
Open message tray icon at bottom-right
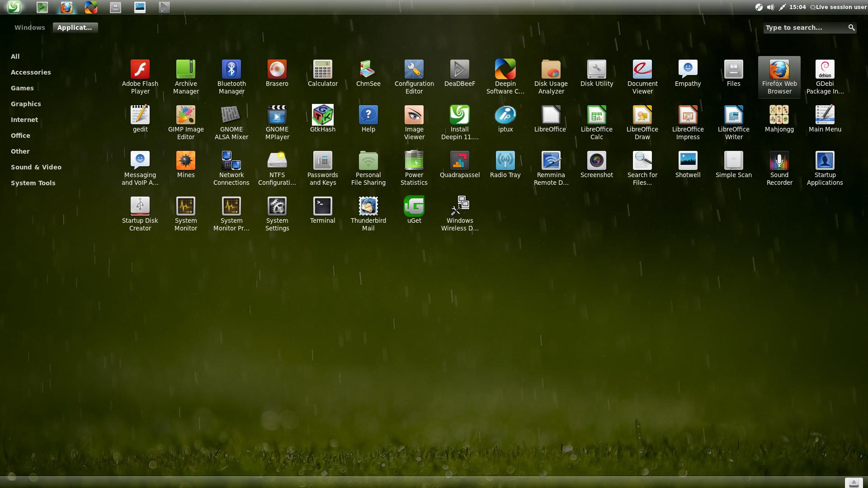click(x=854, y=483)
